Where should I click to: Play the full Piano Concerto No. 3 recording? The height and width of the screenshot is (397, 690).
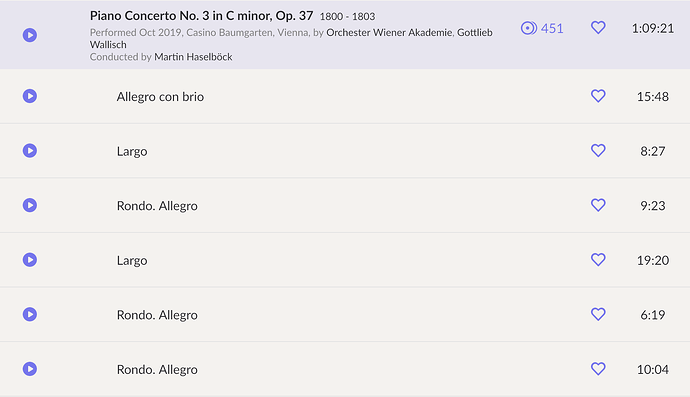click(30, 35)
